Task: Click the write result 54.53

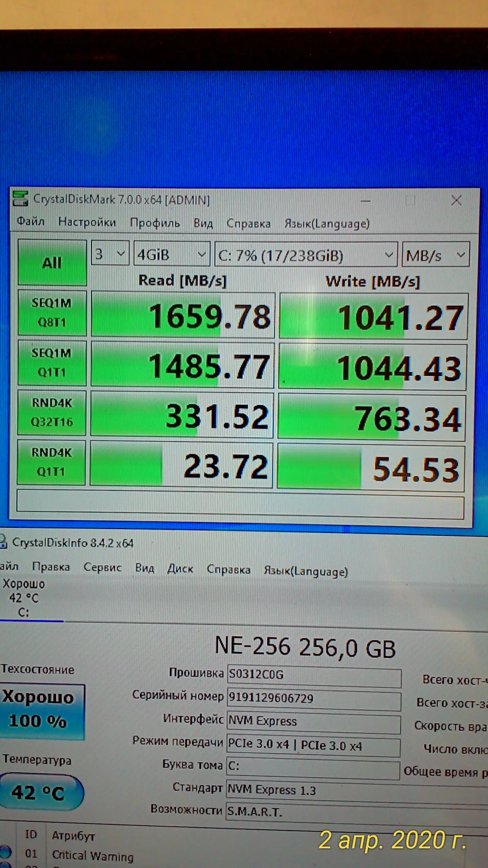Action: coord(371,467)
